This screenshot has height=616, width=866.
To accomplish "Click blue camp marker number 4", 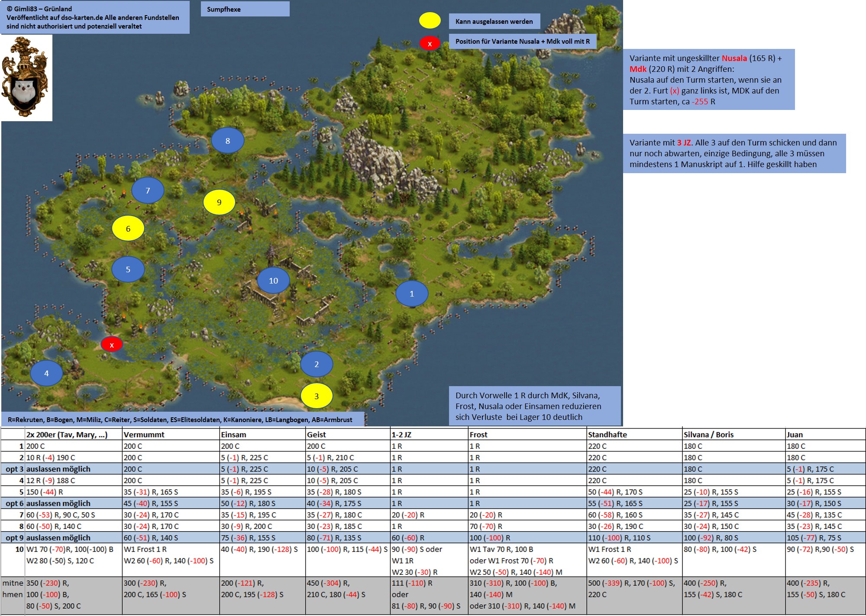I will [x=46, y=373].
